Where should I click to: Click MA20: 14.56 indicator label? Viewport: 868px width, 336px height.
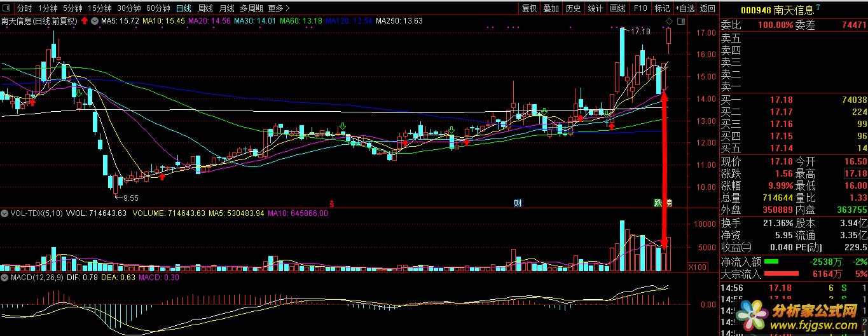click(x=209, y=21)
